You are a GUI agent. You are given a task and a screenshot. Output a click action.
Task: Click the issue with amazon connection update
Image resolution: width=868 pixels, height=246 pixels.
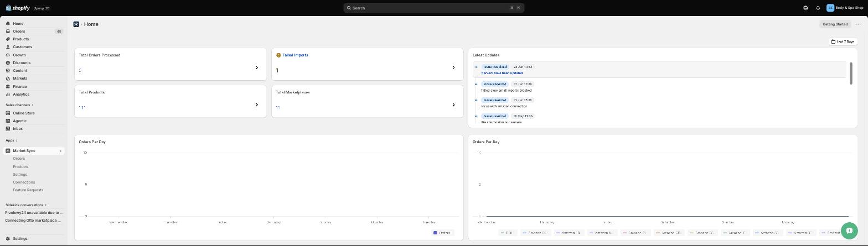504,106
